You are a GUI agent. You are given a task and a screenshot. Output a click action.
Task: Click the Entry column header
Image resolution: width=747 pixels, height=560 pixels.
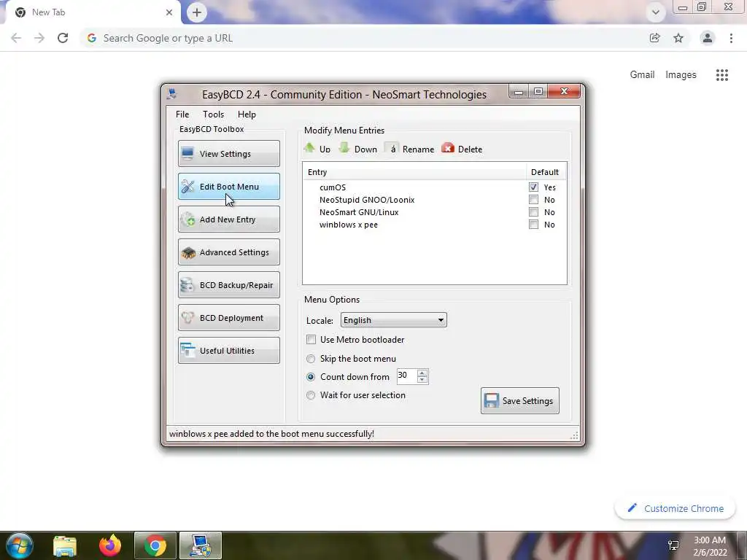(x=414, y=172)
